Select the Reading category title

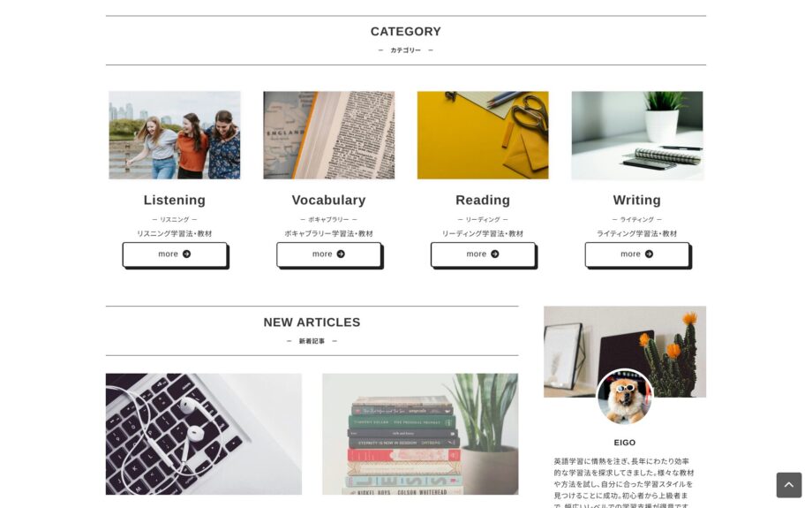(x=483, y=201)
